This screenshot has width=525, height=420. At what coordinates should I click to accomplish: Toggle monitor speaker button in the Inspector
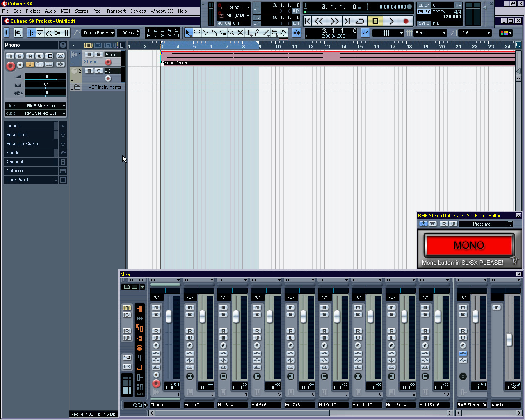(20, 64)
